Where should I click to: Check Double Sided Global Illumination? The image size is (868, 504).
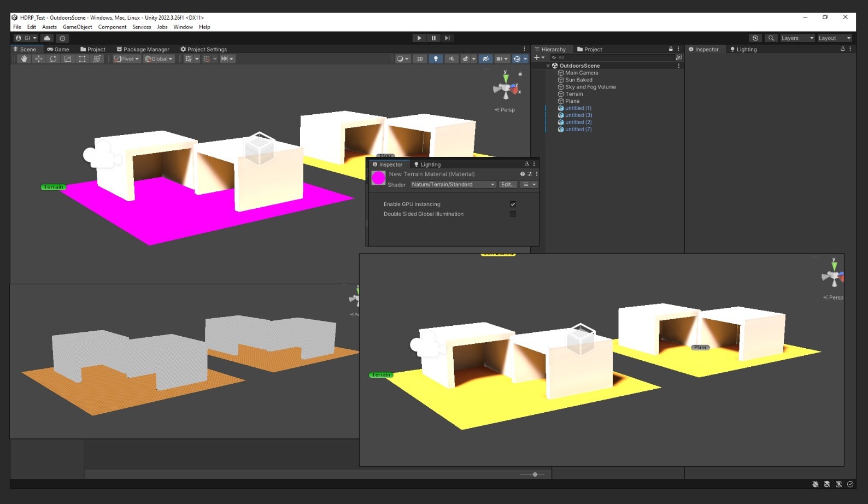pyautogui.click(x=513, y=214)
